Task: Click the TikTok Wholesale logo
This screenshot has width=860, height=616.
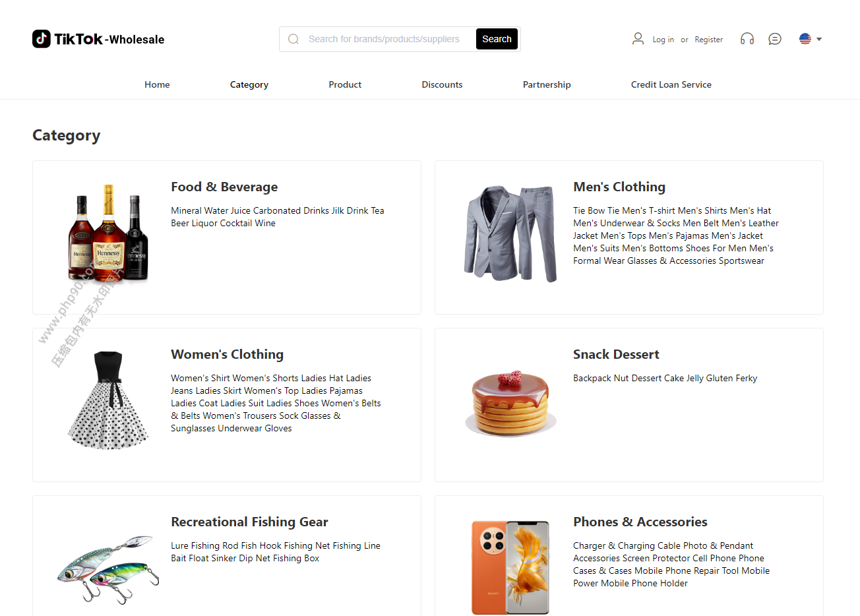Action: click(x=98, y=39)
